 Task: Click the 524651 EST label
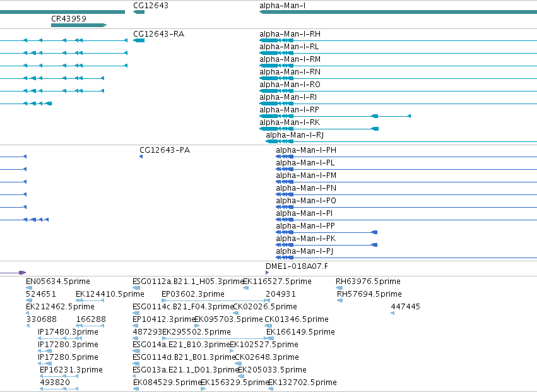tap(41, 294)
